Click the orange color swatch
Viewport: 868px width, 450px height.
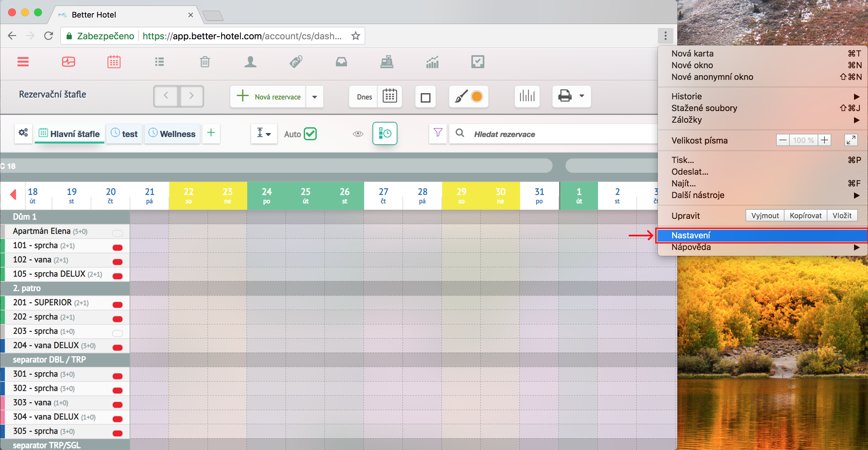coord(477,97)
